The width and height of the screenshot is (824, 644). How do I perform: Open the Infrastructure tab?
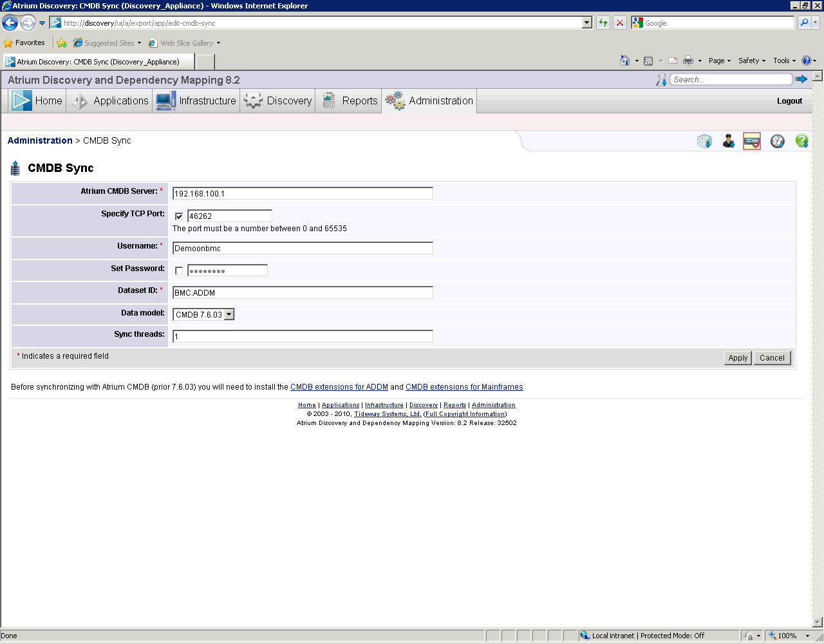coord(196,100)
